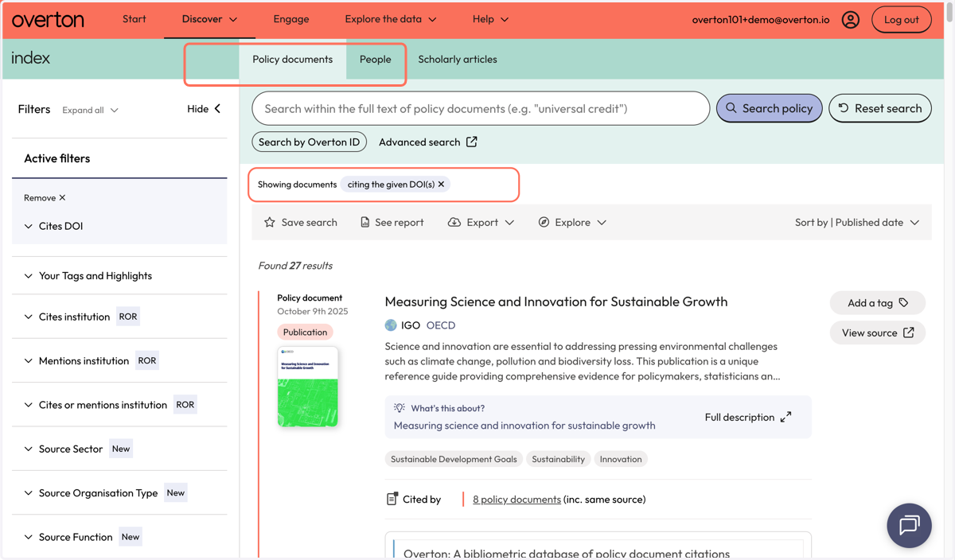Open the Expand all filters dropdown
955x560 pixels.
90,110
